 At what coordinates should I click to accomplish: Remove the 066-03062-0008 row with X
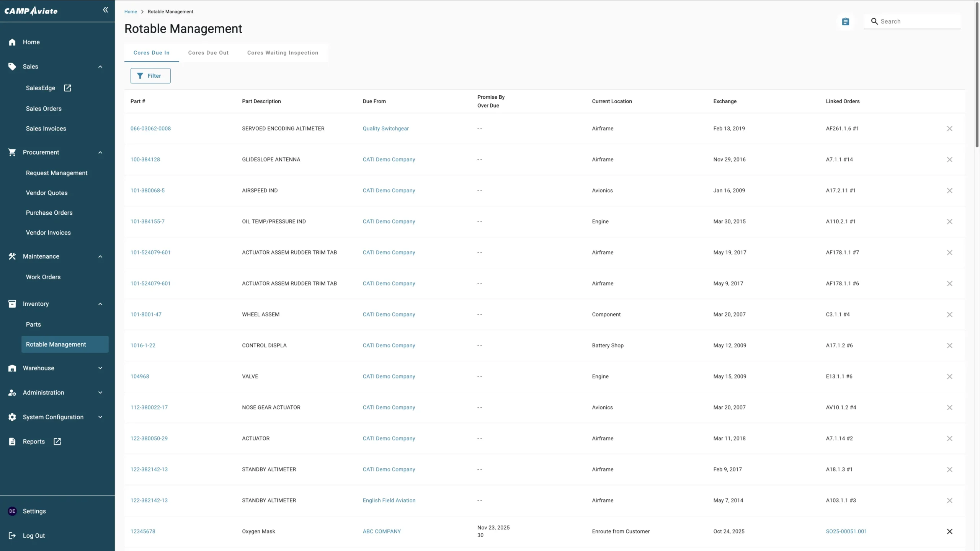tap(950, 129)
